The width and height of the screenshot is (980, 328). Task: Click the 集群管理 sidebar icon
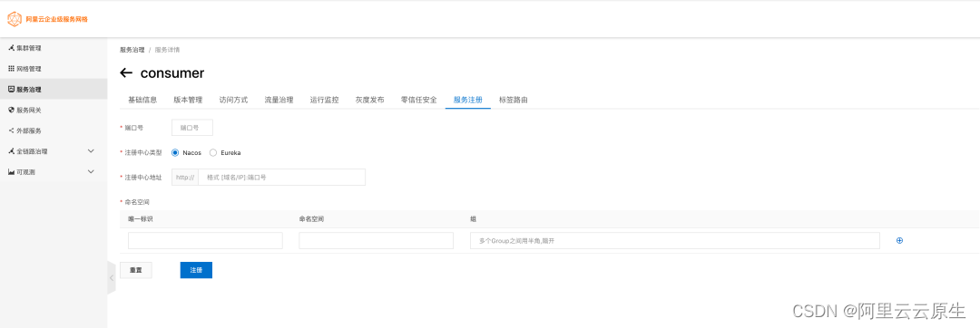click(11, 48)
